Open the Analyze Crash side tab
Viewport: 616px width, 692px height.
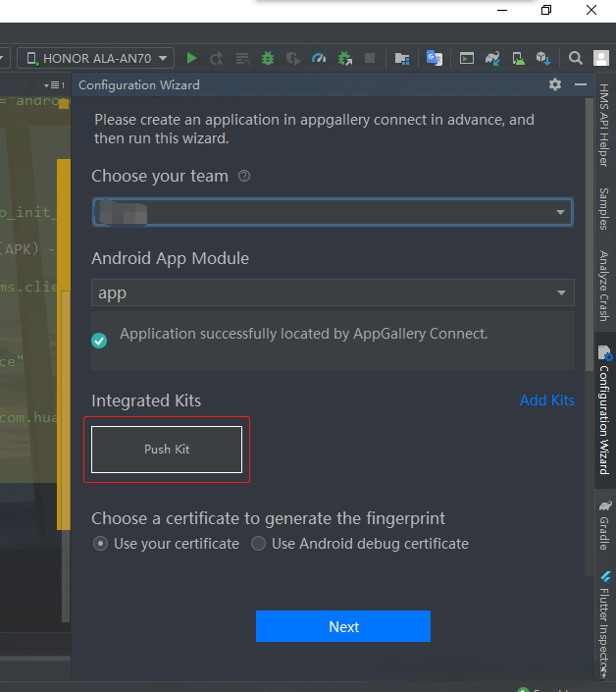[x=604, y=286]
